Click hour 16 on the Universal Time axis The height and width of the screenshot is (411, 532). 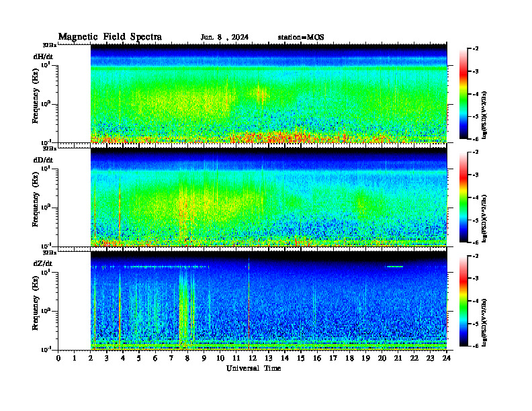click(317, 359)
